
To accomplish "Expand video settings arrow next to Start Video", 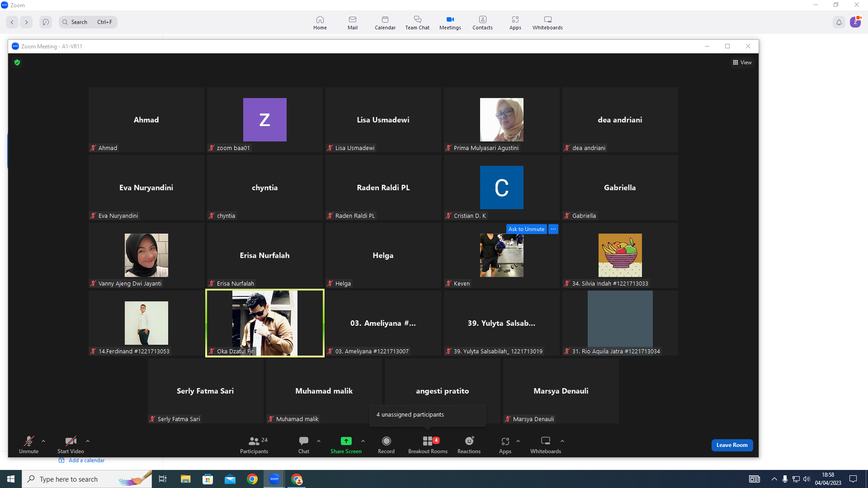I will (88, 441).
